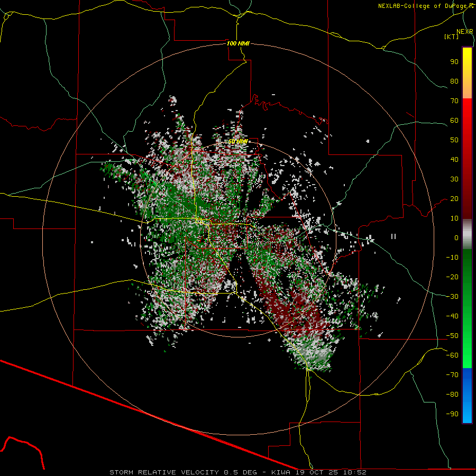The height and width of the screenshot is (476, 476).
Task: Click the 60 NMI range ring label
Action: click(x=238, y=141)
